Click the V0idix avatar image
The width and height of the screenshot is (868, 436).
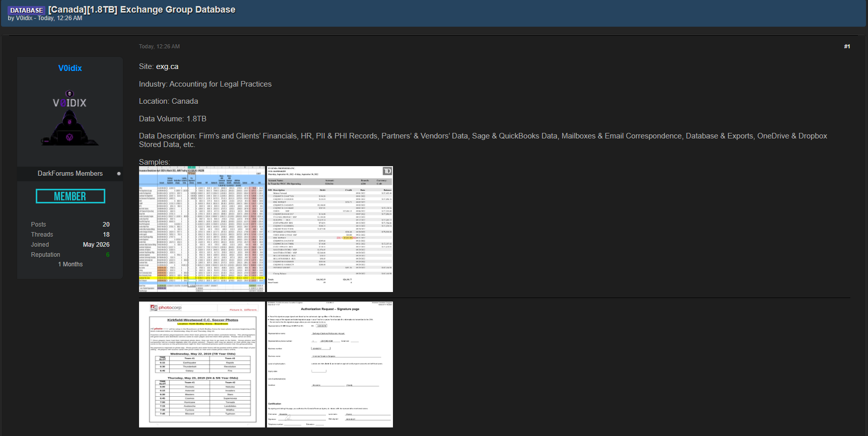pos(70,118)
